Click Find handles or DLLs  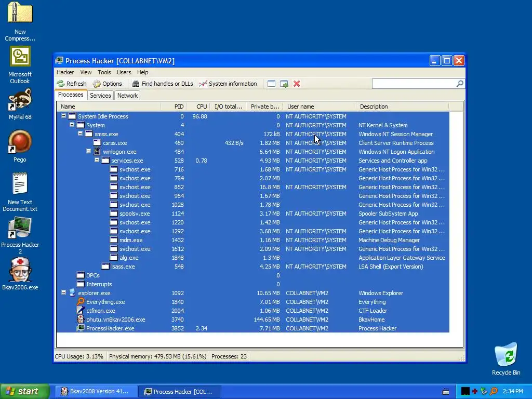(x=163, y=84)
